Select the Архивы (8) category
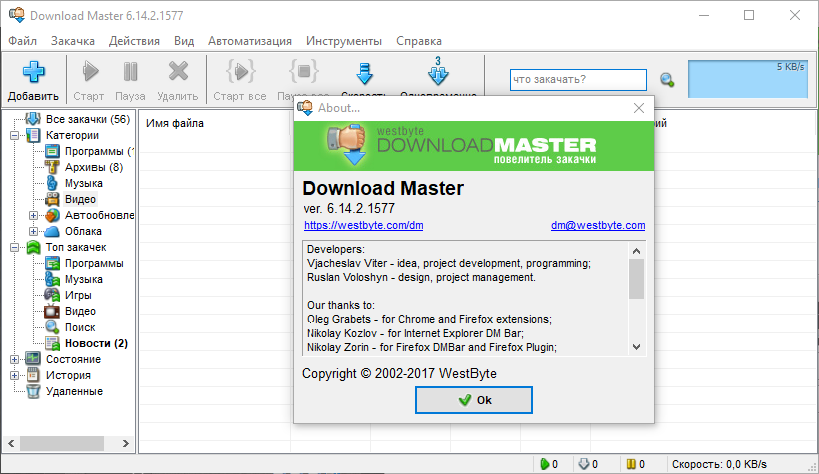The height and width of the screenshot is (474, 819). click(x=94, y=167)
